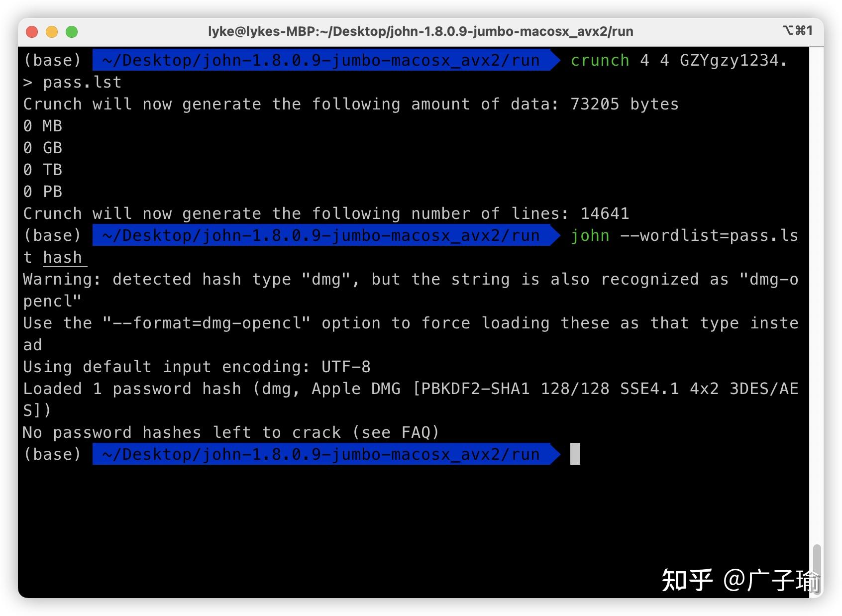
Task: Click the line count '14641'
Action: [x=605, y=213]
